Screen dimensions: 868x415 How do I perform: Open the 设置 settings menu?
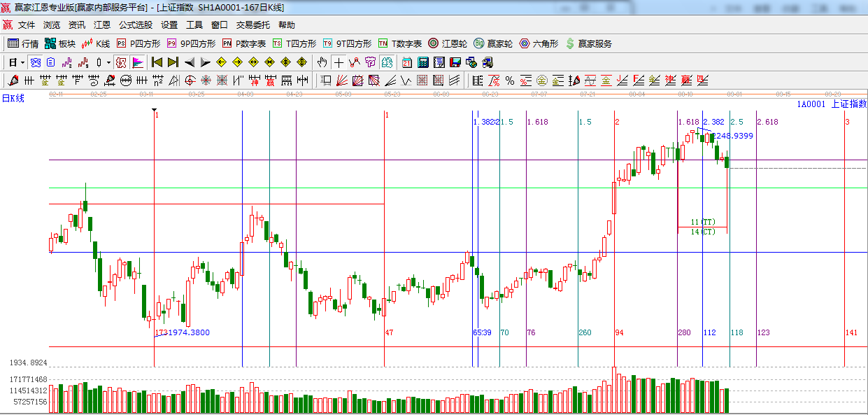[x=169, y=24]
